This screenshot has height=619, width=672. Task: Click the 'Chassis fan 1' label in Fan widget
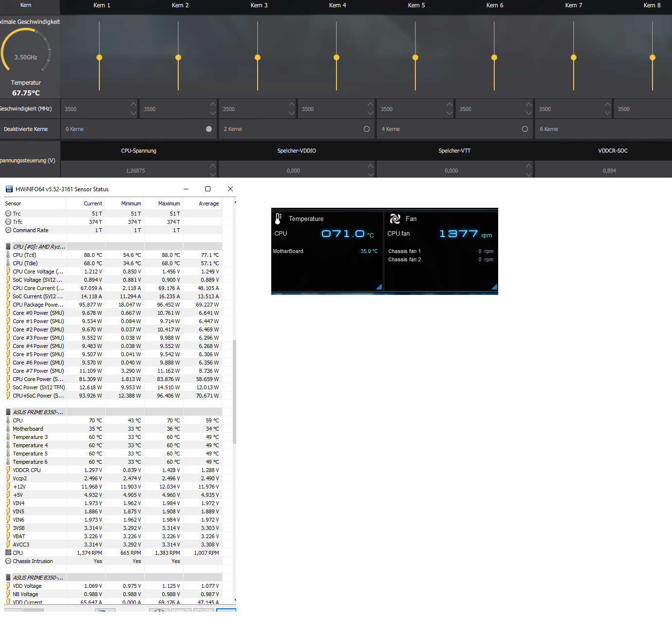click(x=405, y=251)
